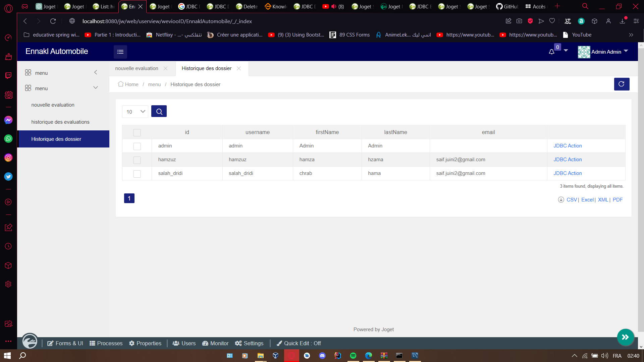The width and height of the screenshot is (644, 362).
Task: Click the blue search magnifier button
Action: 159,112
